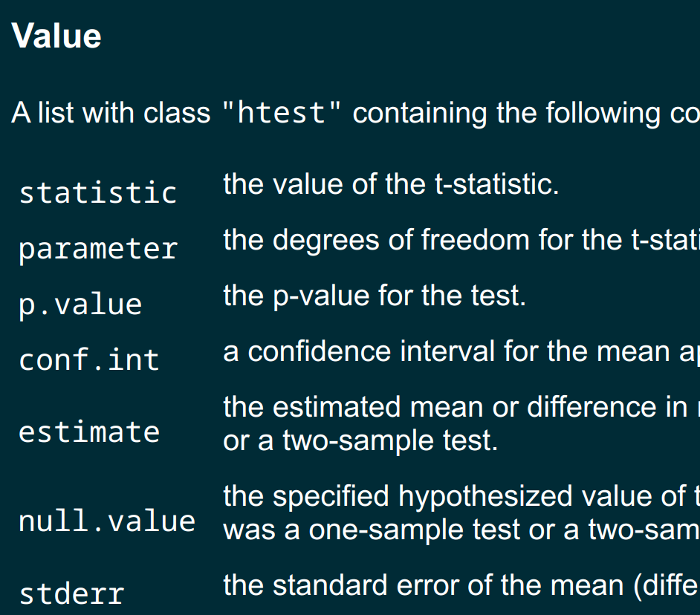The height and width of the screenshot is (615, 700).
Task: Click 'containing the following' intro text
Action: (506, 112)
